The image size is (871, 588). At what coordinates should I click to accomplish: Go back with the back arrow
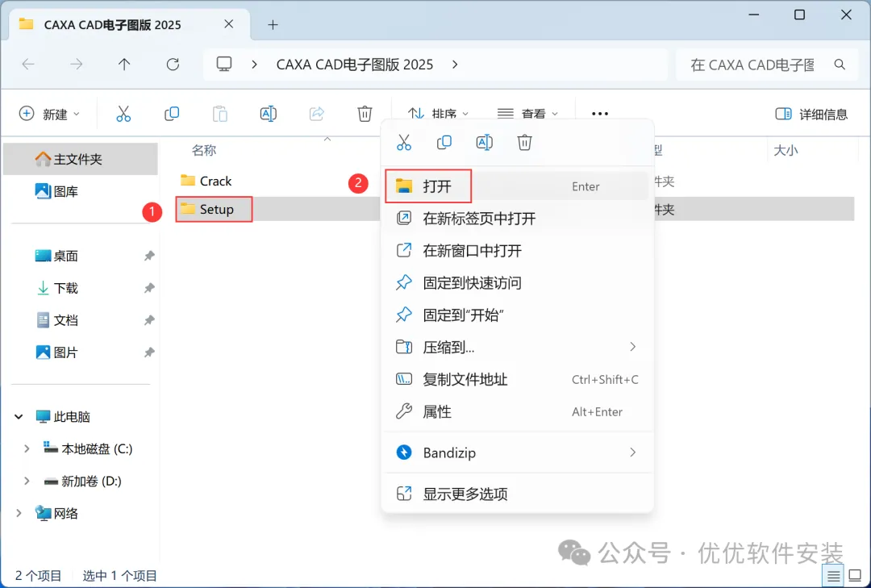coord(28,65)
